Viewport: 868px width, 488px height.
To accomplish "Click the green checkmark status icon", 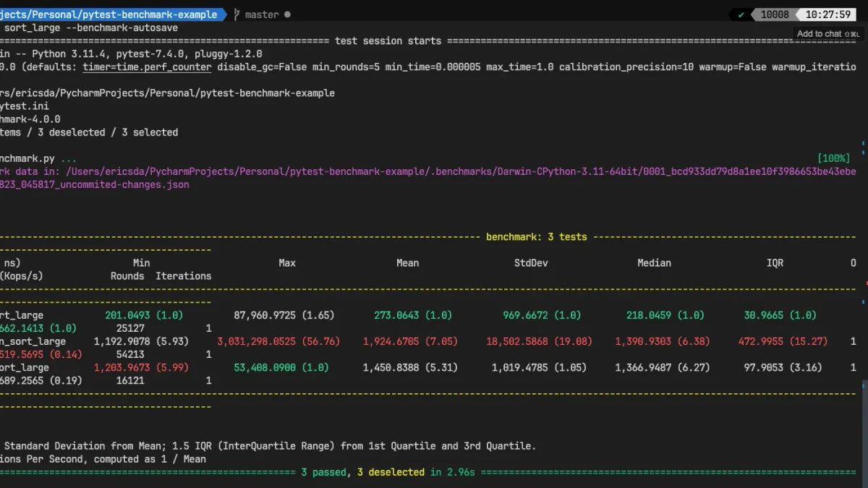I will 741,14.
